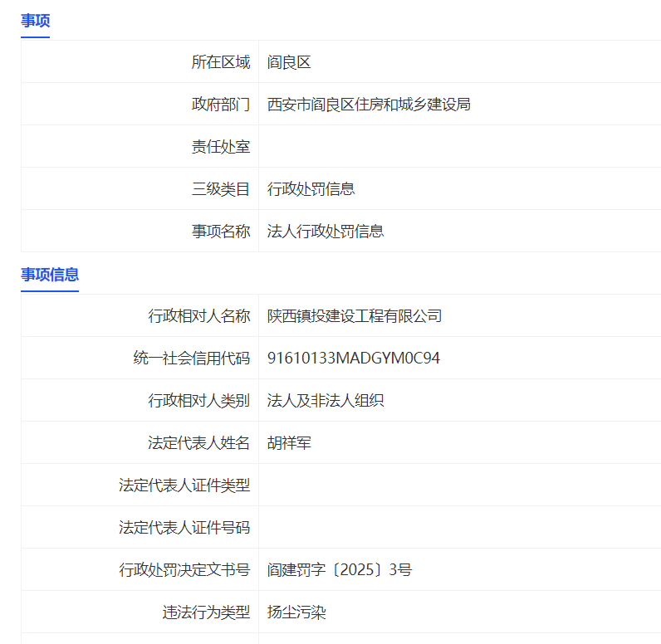Select the 法人及非法人组织 category value

tap(326, 401)
